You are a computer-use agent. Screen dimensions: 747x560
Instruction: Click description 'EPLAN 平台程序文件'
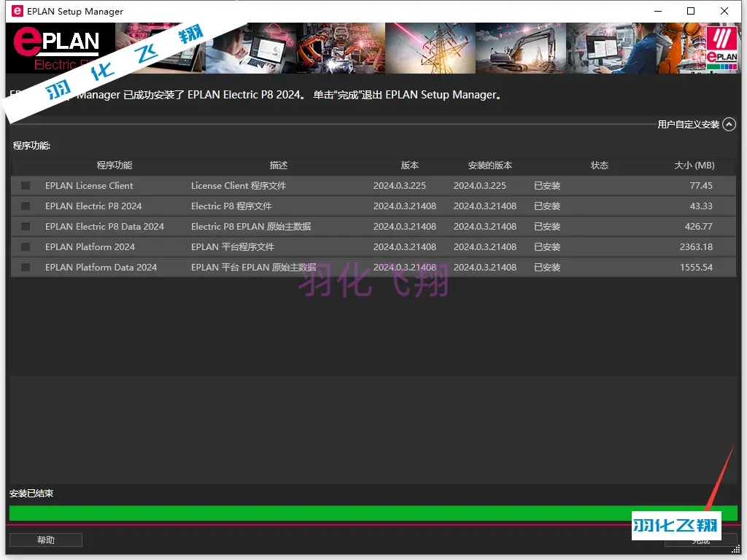click(233, 247)
